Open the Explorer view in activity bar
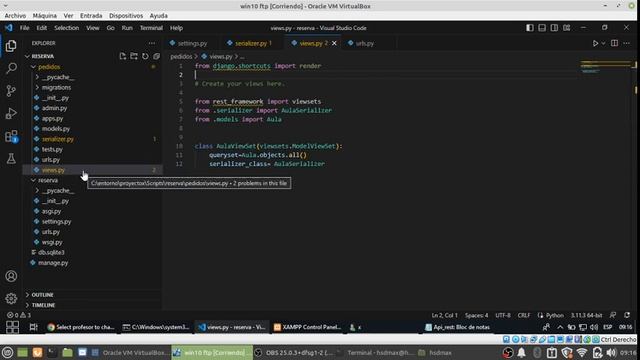 point(11,46)
